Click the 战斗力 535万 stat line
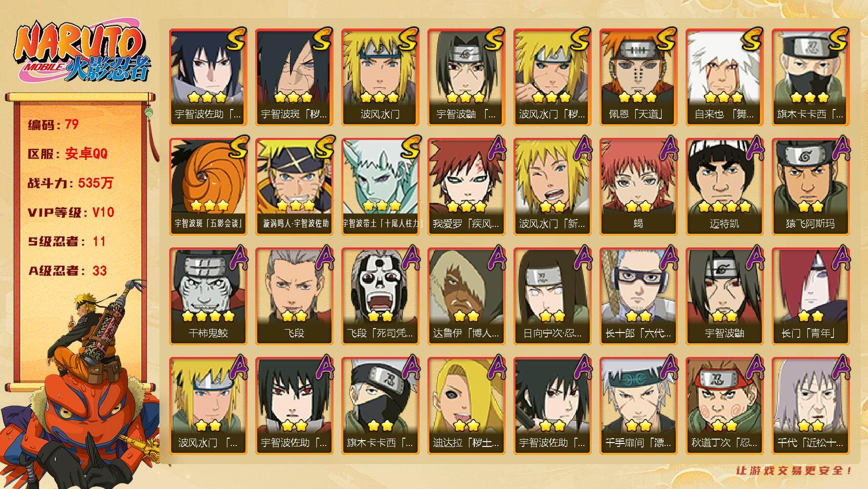The height and width of the screenshot is (489, 868). [x=70, y=183]
